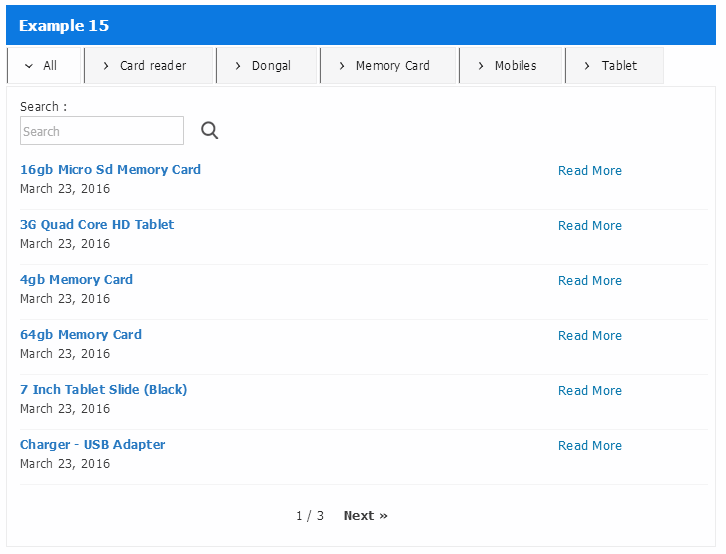Expand the Mobiles chevron arrow
This screenshot has height=554, width=726.
coord(481,66)
